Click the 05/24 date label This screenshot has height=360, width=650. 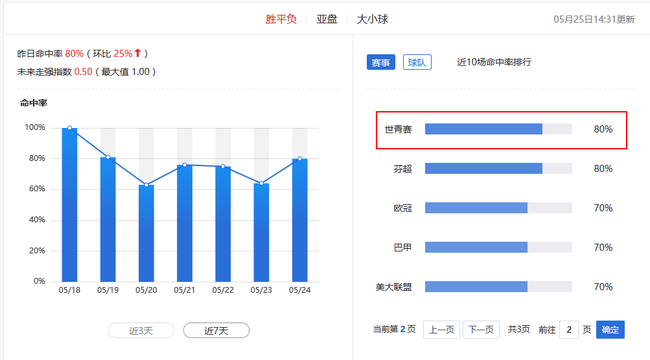pyautogui.click(x=300, y=290)
